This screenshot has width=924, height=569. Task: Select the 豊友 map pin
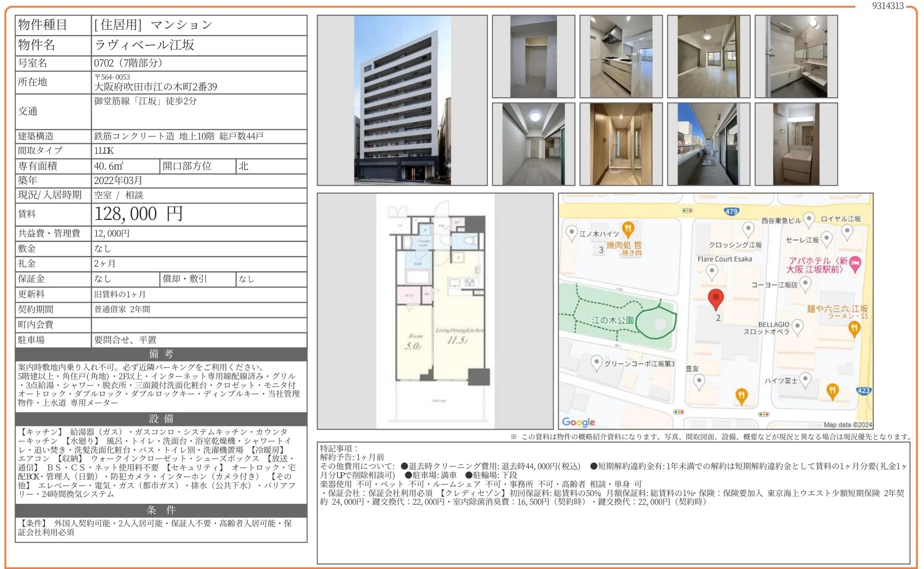coord(699,381)
